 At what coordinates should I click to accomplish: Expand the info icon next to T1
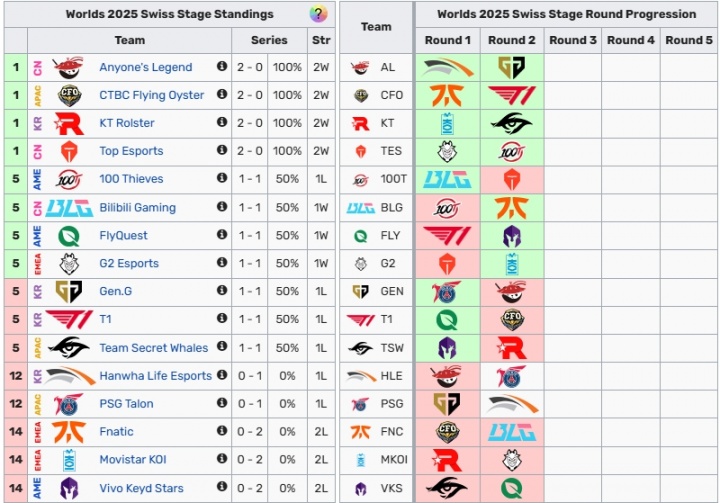pyautogui.click(x=221, y=319)
